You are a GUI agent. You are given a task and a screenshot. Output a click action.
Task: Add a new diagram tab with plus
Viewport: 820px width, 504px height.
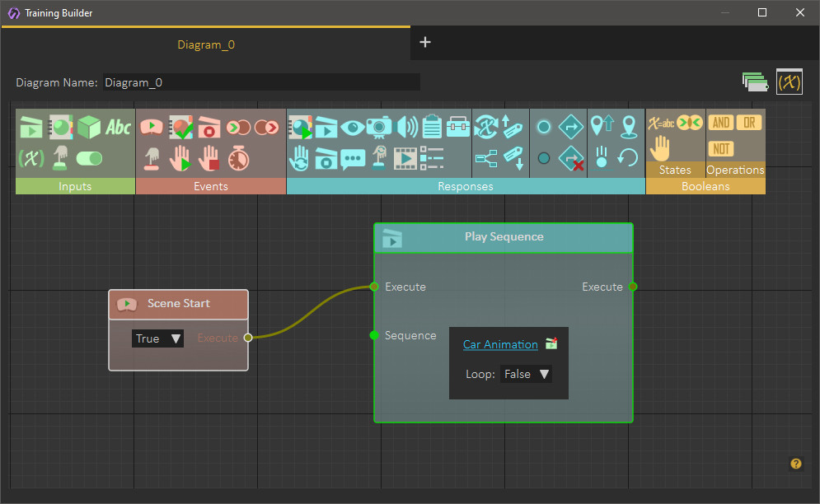(x=425, y=42)
